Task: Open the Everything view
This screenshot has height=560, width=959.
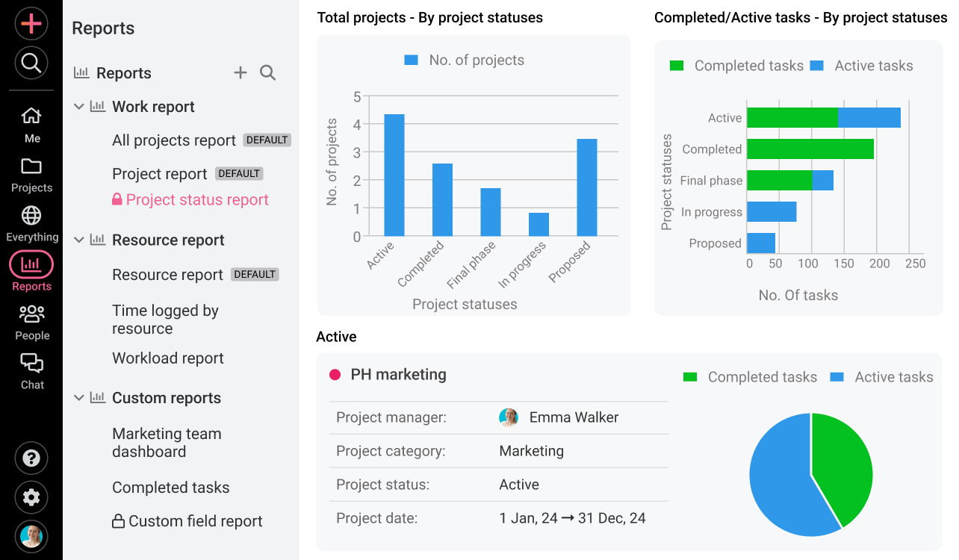Action: tap(31, 221)
